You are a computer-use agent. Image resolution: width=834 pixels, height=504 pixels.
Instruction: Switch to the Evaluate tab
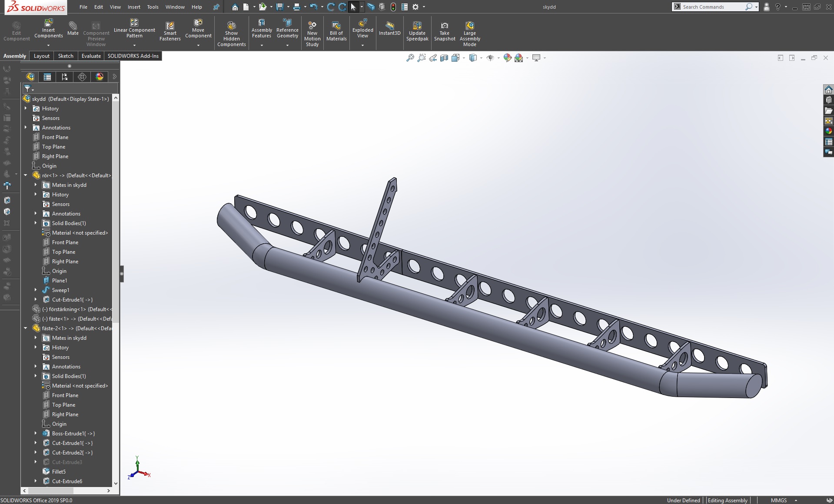pos(91,56)
